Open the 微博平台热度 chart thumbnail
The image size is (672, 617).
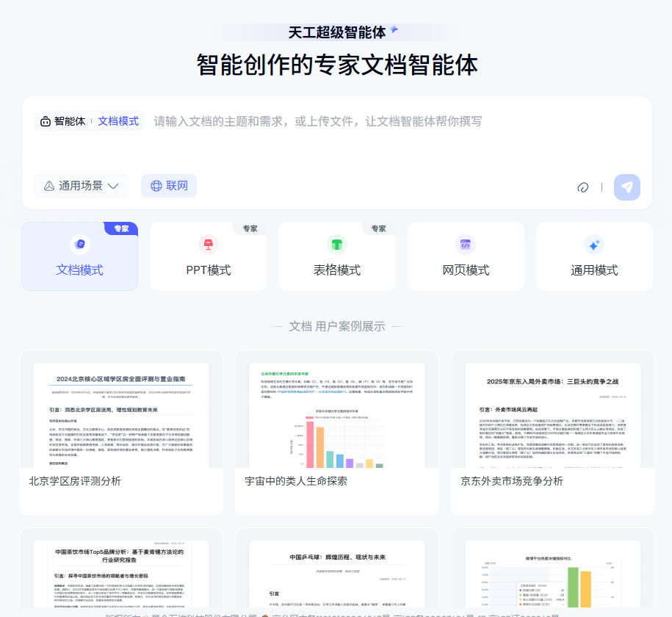pyautogui.click(x=553, y=574)
